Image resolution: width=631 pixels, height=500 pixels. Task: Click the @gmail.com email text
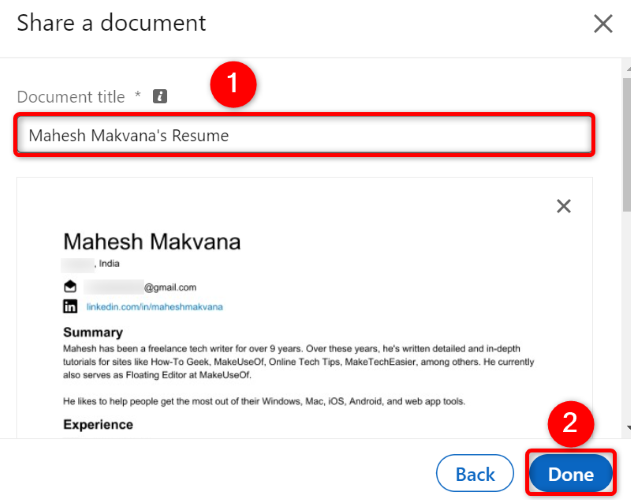pyautogui.click(x=170, y=287)
